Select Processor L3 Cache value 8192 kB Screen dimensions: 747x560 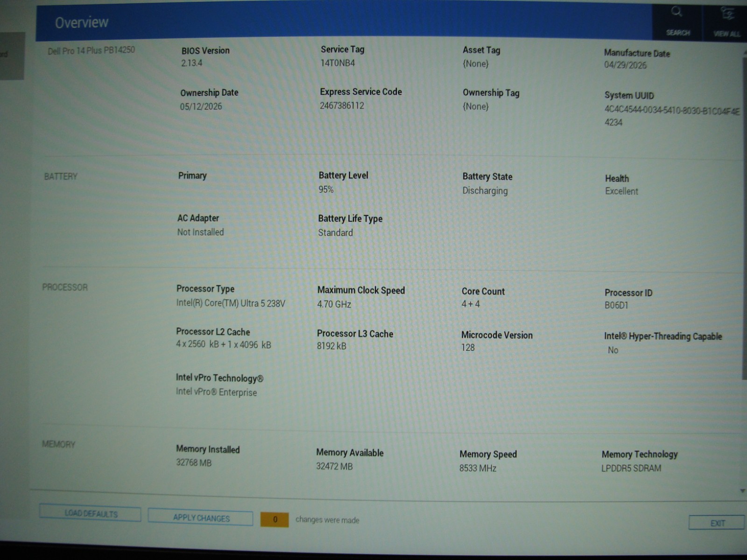[331, 346]
